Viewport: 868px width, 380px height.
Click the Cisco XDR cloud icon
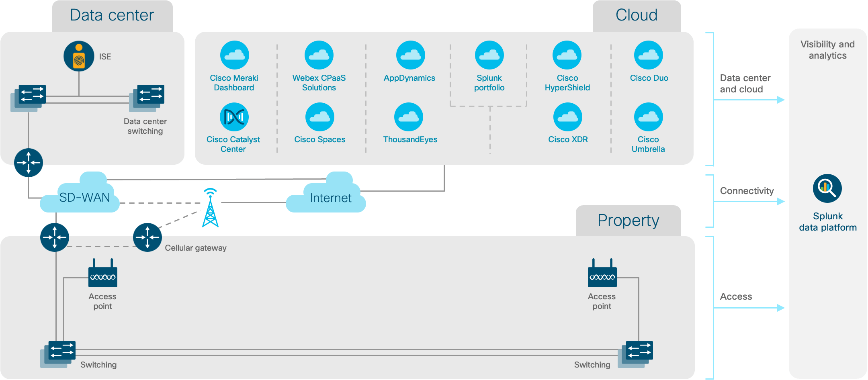pyautogui.click(x=568, y=117)
